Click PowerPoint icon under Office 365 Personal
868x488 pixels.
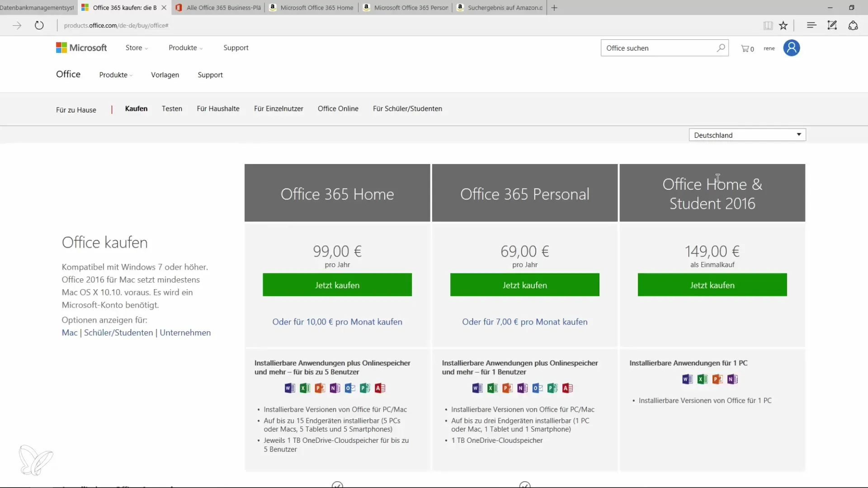pyautogui.click(x=507, y=388)
